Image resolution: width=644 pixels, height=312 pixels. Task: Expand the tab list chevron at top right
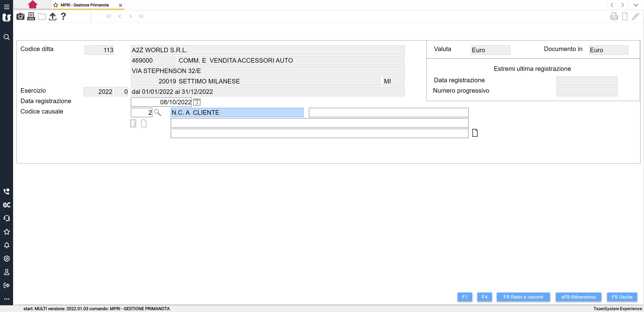click(x=635, y=5)
